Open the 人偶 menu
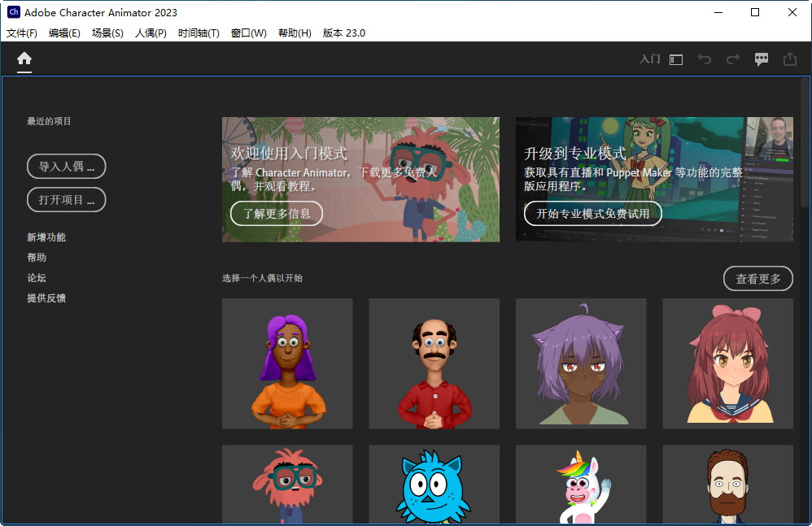Image resolution: width=812 pixels, height=526 pixels. click(151, 33)
